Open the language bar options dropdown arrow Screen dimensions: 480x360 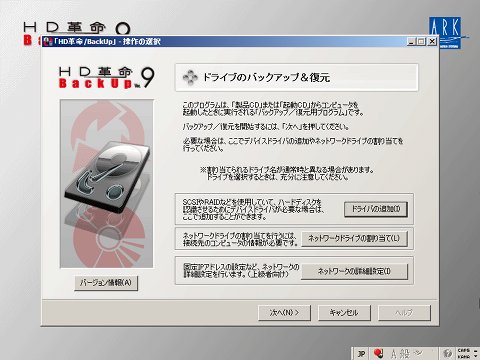pos(476,356)
